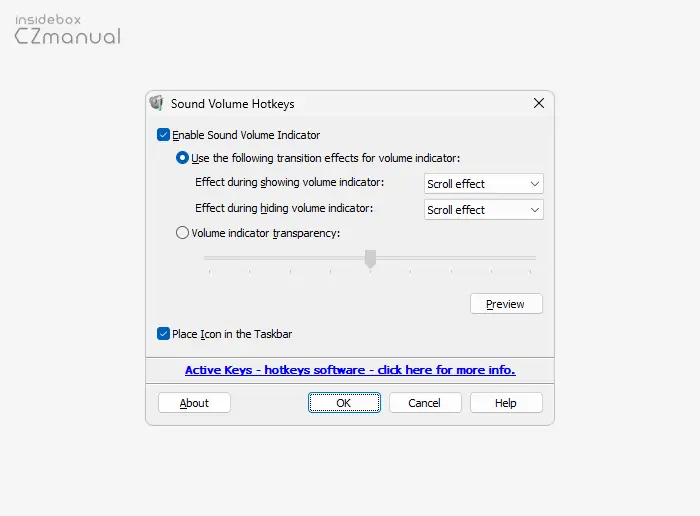Click the Sound Volume Hotkeys title bar icon

(156, 103)
